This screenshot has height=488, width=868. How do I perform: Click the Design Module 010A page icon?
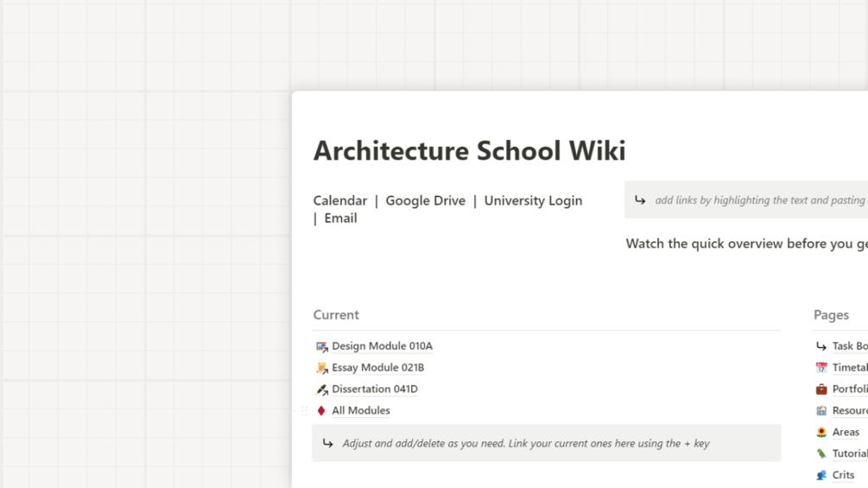(x=321, y=346)
